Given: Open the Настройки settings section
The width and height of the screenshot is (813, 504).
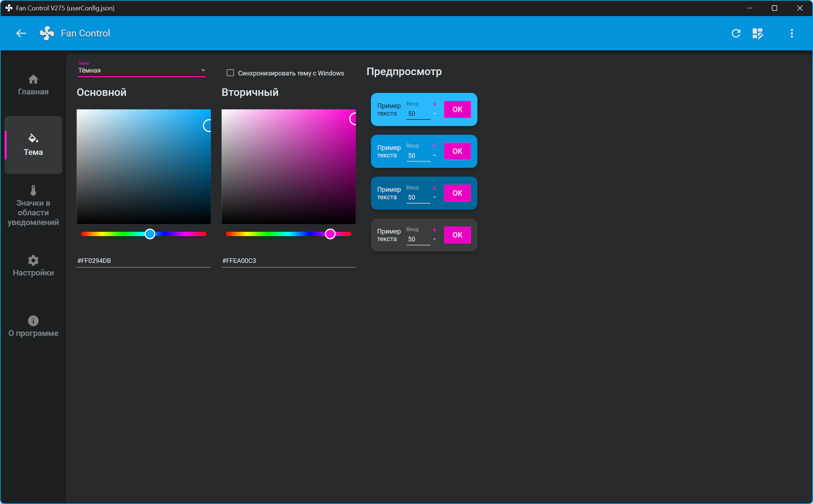Looking at the screenshot, I should click(x=33, y=266).
